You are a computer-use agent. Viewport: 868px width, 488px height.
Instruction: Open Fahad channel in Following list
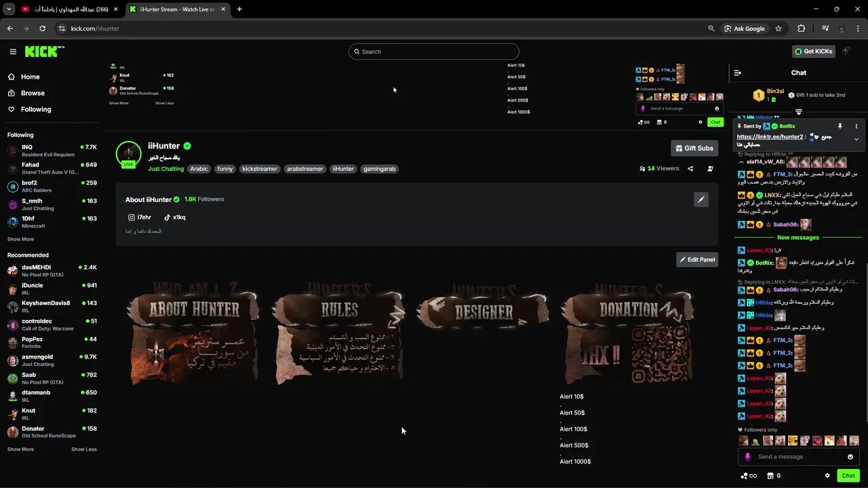tap(52, 168)
